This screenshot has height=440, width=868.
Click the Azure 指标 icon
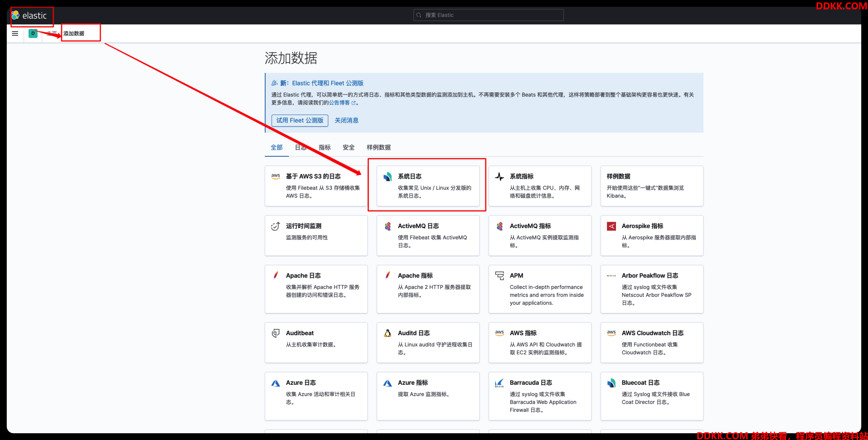click(387, 383)
